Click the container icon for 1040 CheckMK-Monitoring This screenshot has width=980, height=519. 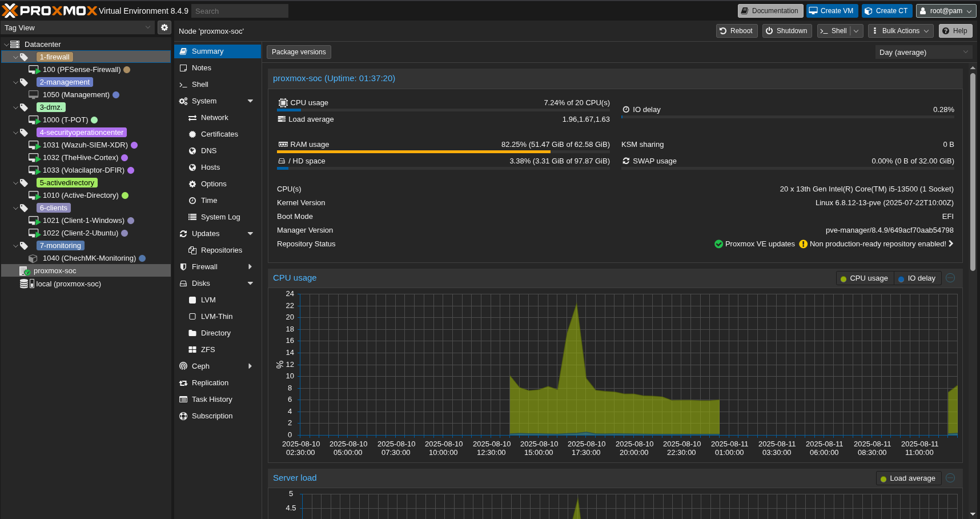coord(33,258)
